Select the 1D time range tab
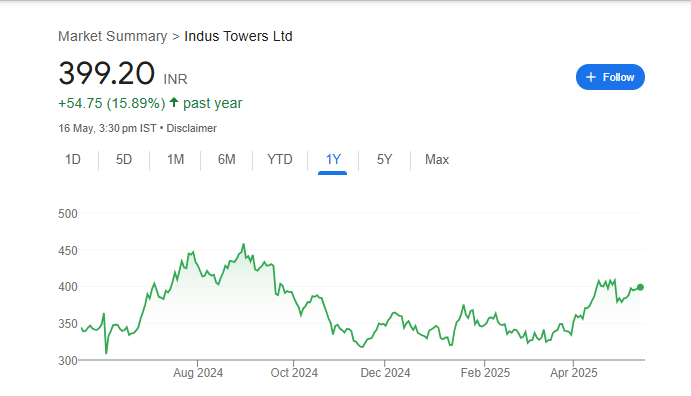 pos(73,159)
